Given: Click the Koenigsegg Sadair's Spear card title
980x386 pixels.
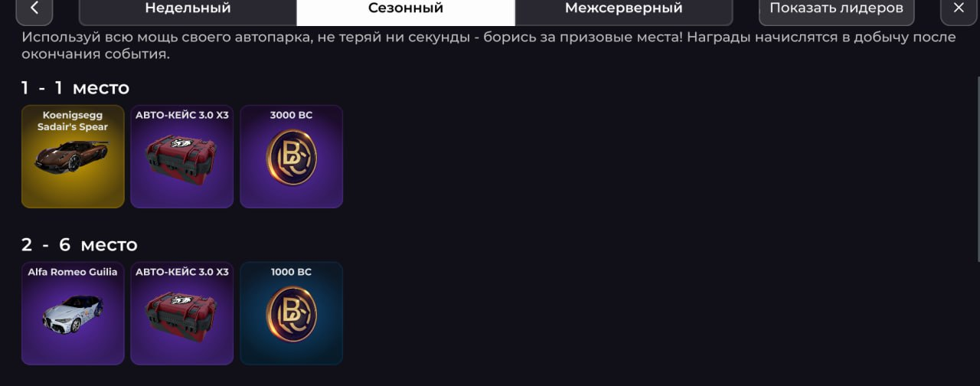Looking at the screenshot, I should tap(73, 121).
